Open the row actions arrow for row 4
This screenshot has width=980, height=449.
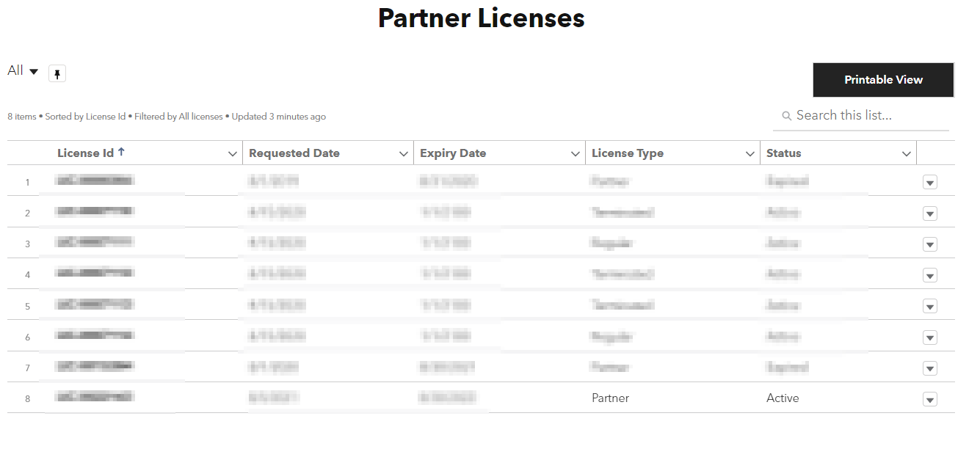click(929, 275)
